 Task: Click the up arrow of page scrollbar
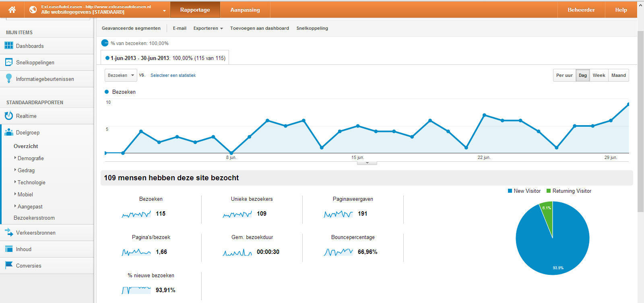click(640, 5)
